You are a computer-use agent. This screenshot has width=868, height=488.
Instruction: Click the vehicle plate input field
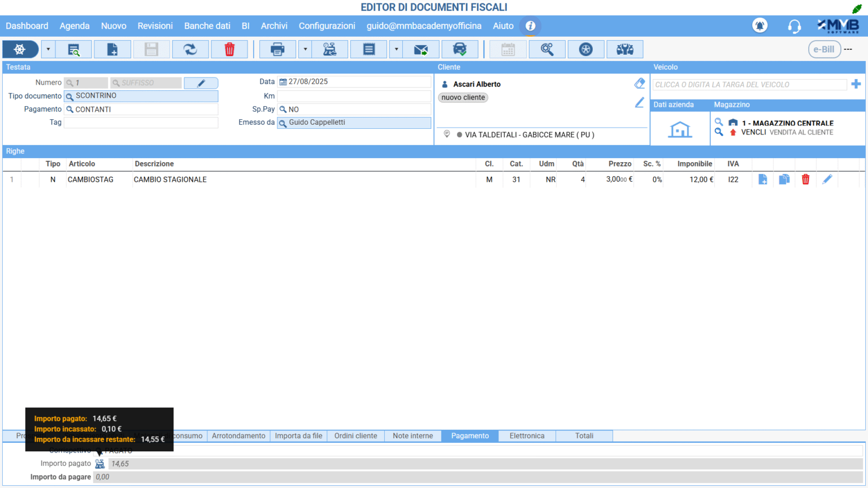point(749,85)
